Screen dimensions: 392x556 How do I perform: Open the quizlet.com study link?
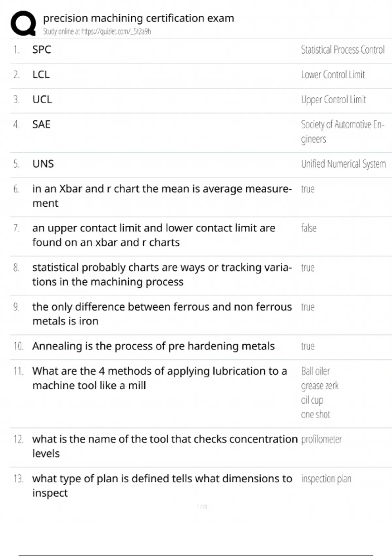click(x=97, y=31)
